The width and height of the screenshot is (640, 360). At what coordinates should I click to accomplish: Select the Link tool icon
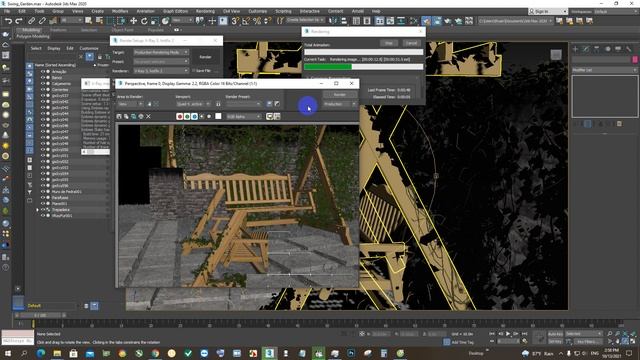pos(31,21)
